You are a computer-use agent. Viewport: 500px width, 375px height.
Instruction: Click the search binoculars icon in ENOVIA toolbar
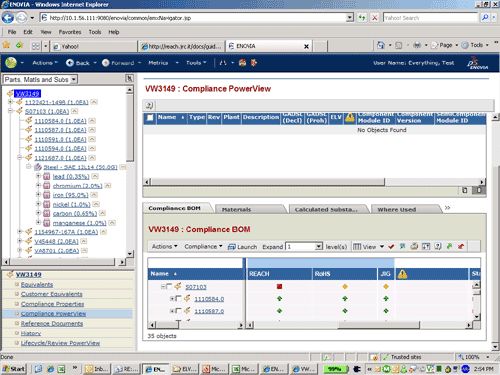tap(223, 63)
